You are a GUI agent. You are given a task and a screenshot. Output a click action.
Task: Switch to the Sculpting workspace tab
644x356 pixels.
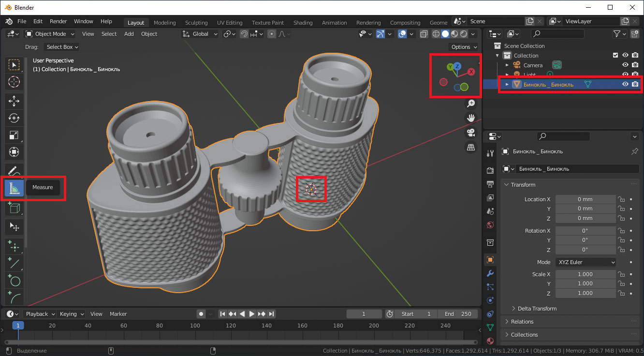[x=196, y=23]
